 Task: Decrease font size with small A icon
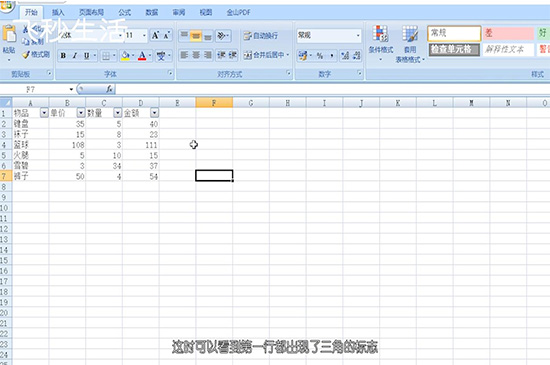(x=166, y=35)
